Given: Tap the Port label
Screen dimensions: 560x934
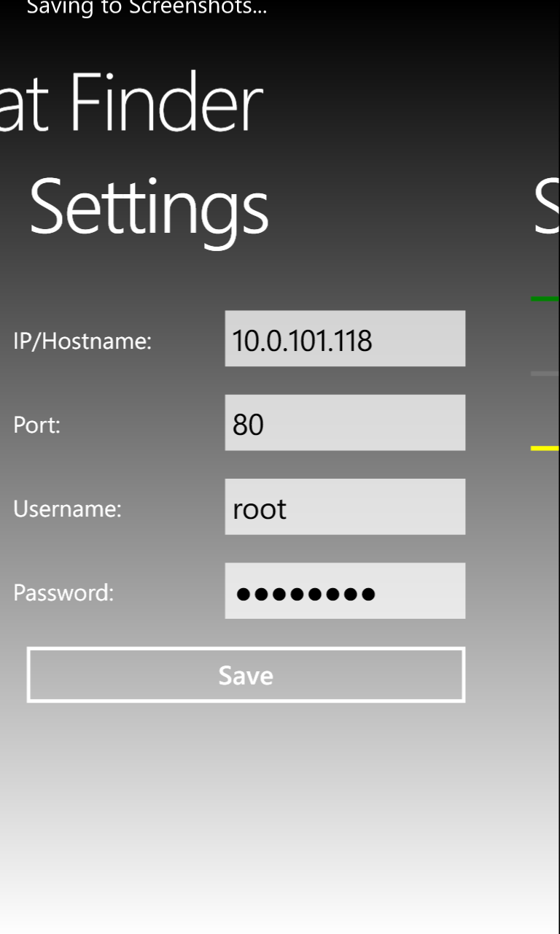Looking at the screenshot, I should pos(36,425).
